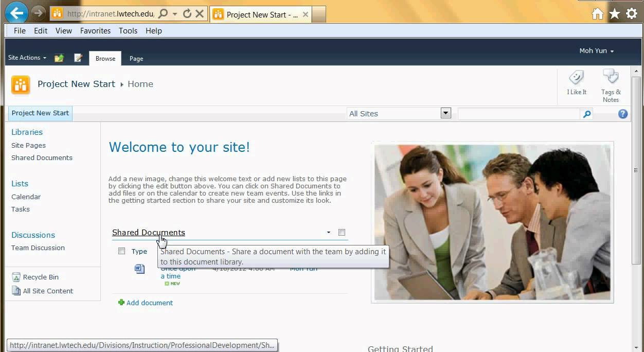Click the browser Forward arrow
The width and height of the screenshot is (644, 352).
39,13
